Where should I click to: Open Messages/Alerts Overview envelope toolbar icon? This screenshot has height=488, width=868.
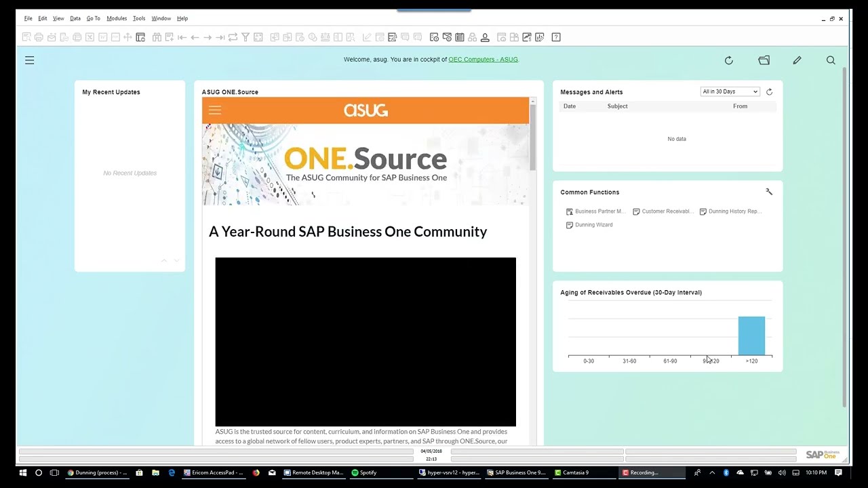[447, 37]
